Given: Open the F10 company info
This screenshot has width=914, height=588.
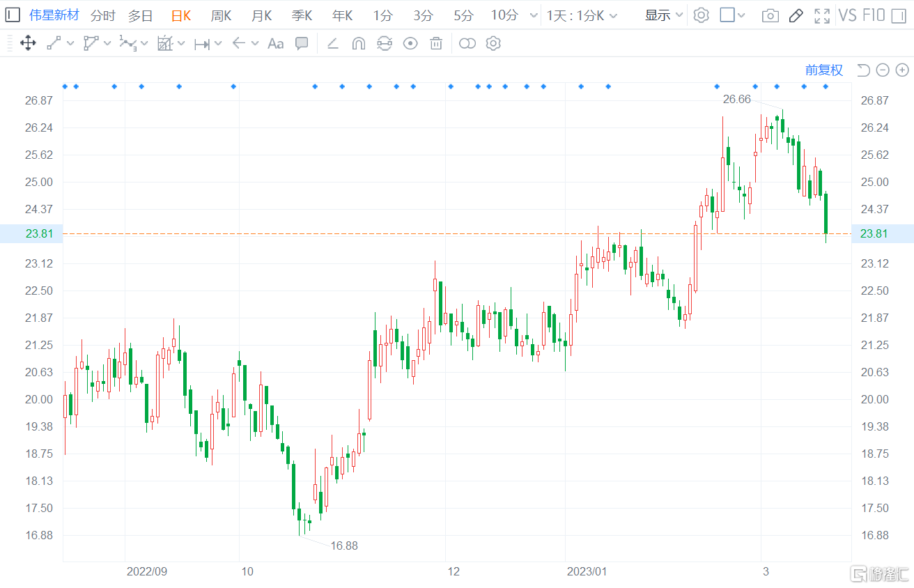Looking at the screenshot, I should (874, 15).
